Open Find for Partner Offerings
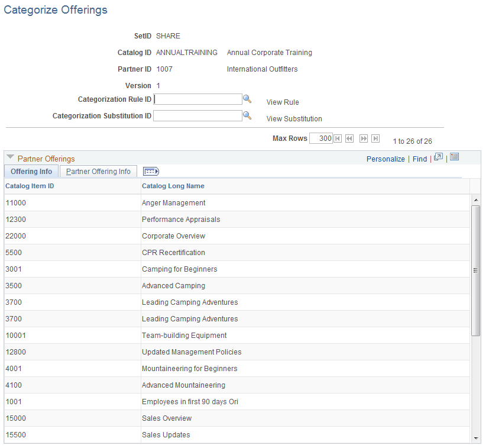The height and width of the screenshot is (448, 489). [419, 159]
